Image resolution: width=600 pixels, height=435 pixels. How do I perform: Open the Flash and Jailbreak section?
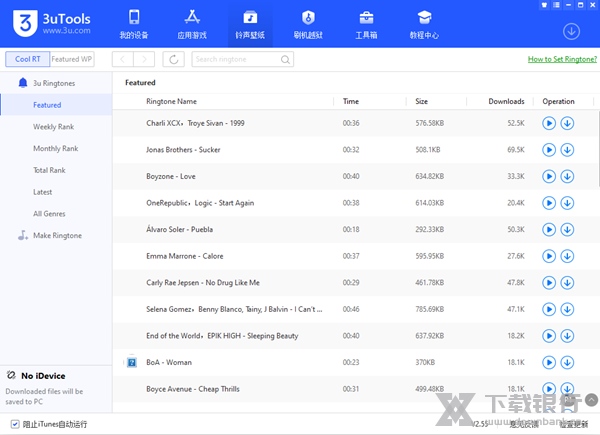coord(308,24)
